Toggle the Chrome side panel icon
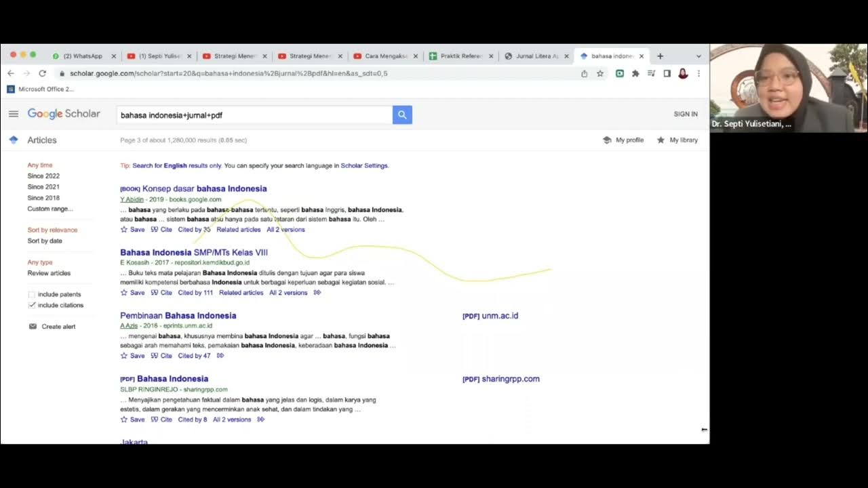 point(667,73)
